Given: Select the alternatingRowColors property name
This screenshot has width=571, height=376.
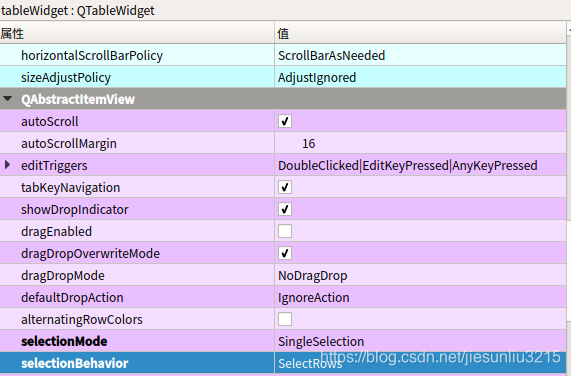Looking at the screenshot, I should [x=82, y=320].
